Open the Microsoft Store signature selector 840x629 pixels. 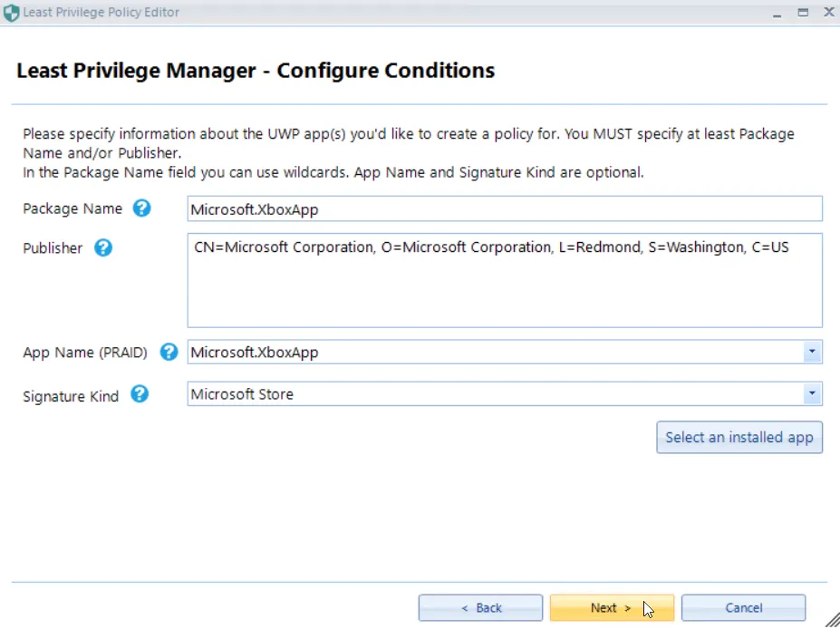(x=812, y=393)
